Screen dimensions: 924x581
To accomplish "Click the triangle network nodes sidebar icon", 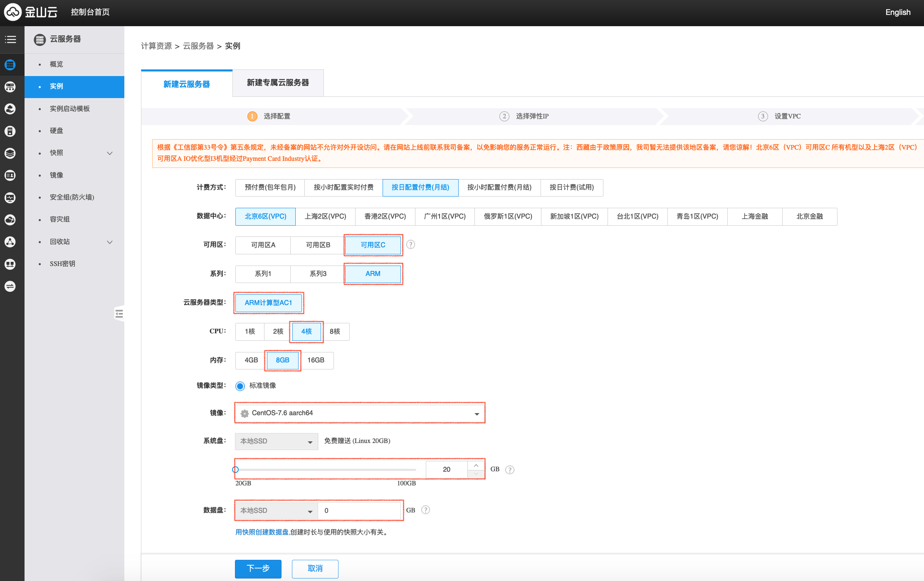I will coord(10,242).
